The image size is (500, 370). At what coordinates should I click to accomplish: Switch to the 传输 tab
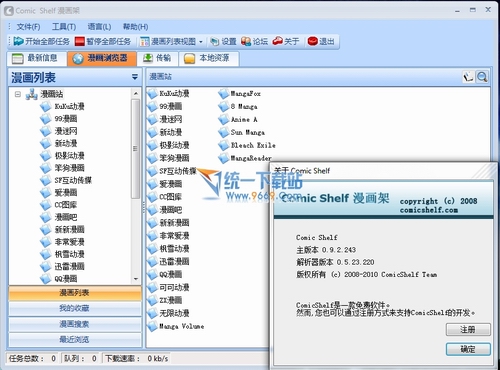point(157,58)
